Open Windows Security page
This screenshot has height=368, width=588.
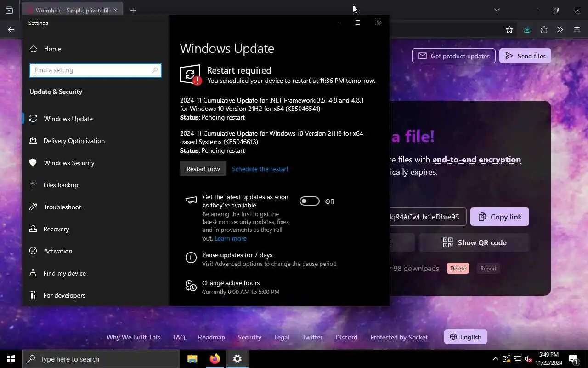click(69, 163)
